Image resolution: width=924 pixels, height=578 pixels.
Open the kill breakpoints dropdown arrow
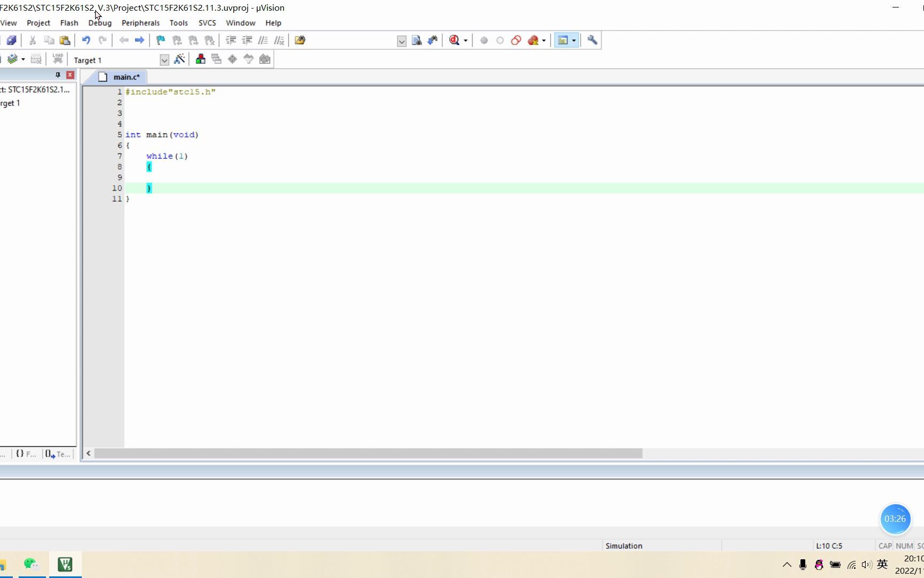click(544, 41)
